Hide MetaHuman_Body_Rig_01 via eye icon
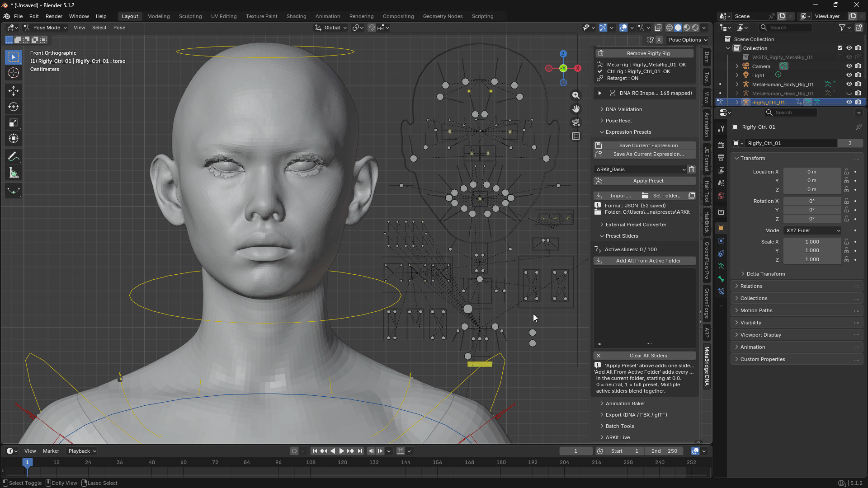The height and width of the screenshot is (488, 868). point(849,84)
